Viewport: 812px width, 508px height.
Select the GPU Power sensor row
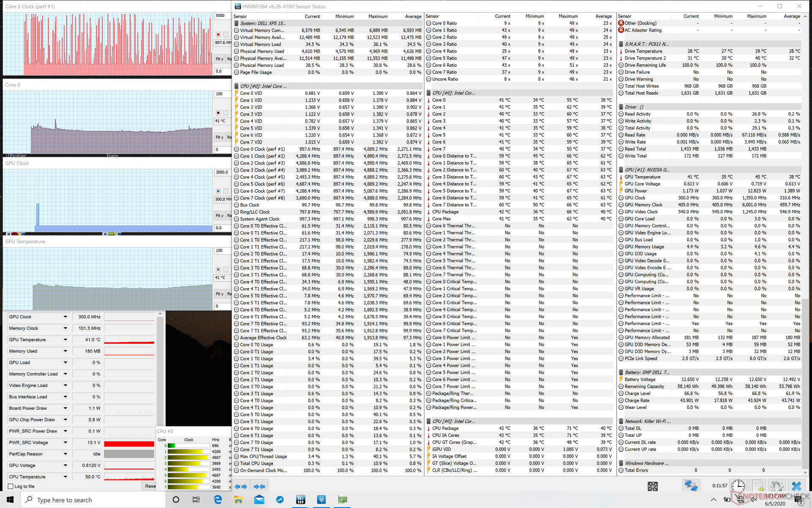click(710, 191)
